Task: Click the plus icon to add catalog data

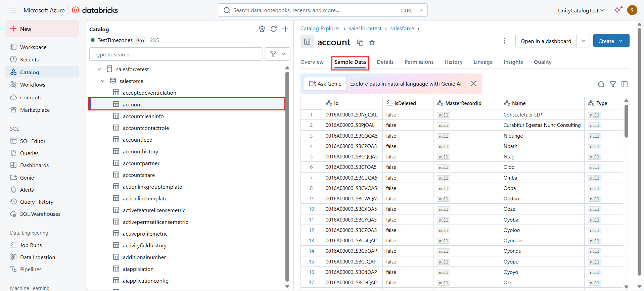Action: (285, 29)
